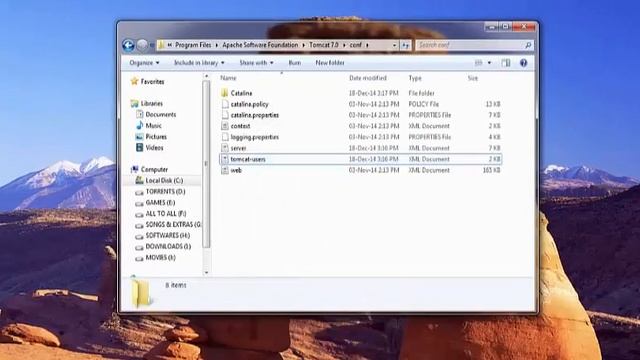Select the MOVIES drive
640x360 pixels.
click(160, 258)
